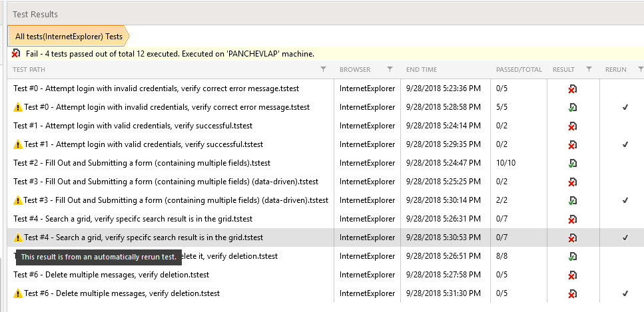Click the 10/10 passed total cell

[505, 163]
